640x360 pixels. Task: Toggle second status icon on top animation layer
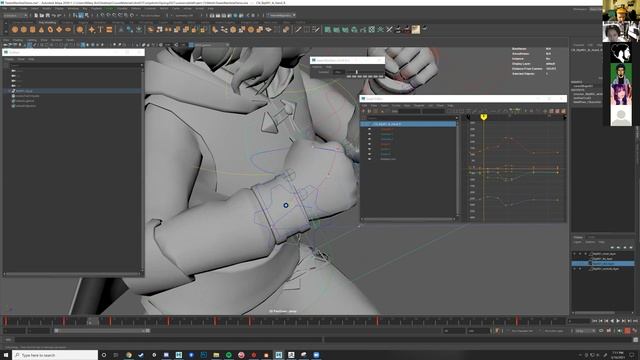tap(580, 254)
